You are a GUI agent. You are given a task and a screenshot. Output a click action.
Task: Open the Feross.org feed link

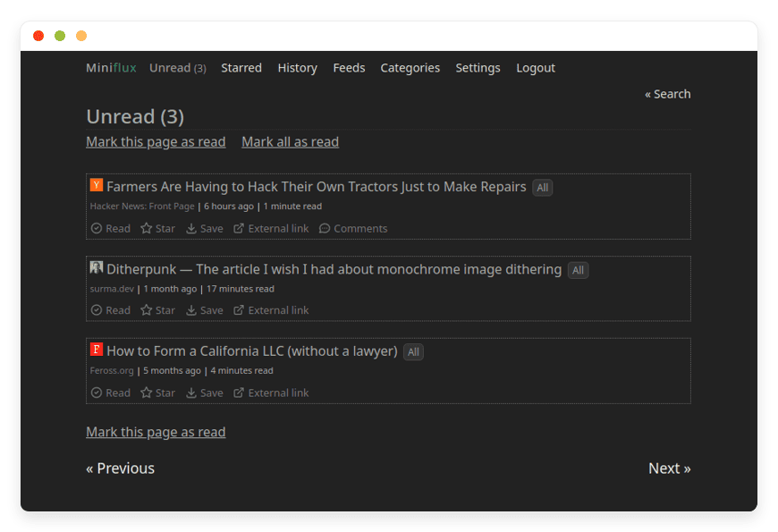coord(112,371)
